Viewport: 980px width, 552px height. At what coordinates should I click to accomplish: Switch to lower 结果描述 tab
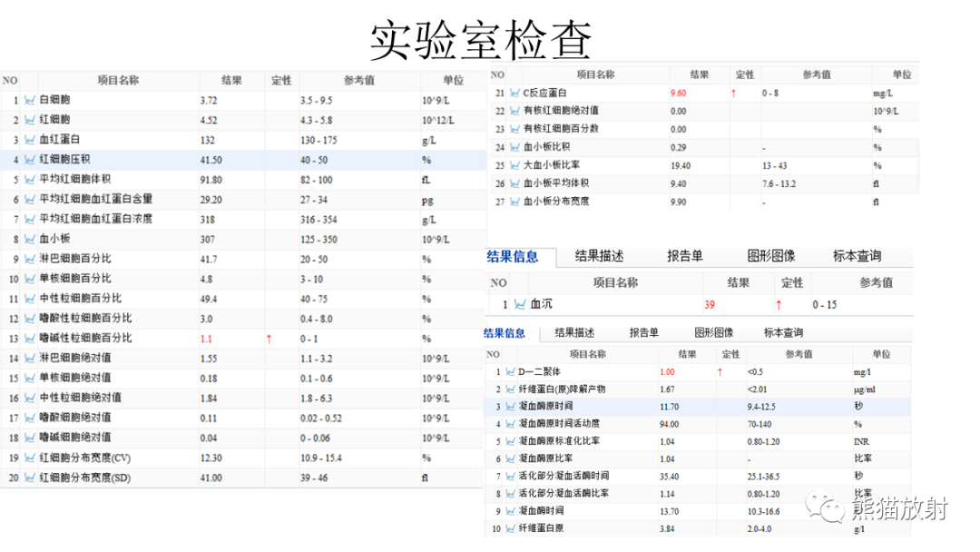point(574,333)
